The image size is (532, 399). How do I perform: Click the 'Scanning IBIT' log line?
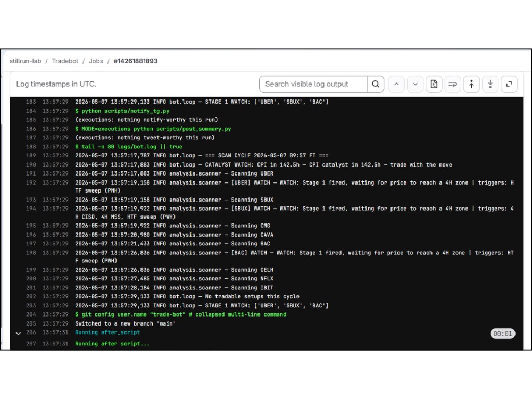(x=174, y=288)
